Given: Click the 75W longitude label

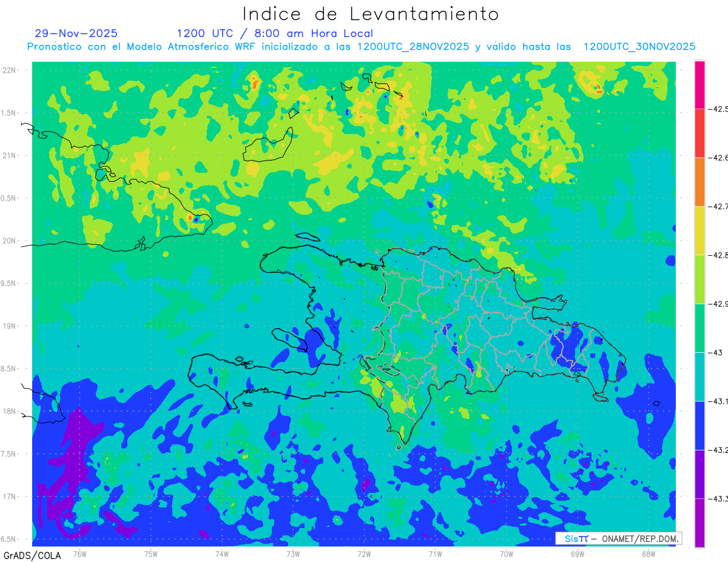Looking at the screenshot, I should coord(151,554).
